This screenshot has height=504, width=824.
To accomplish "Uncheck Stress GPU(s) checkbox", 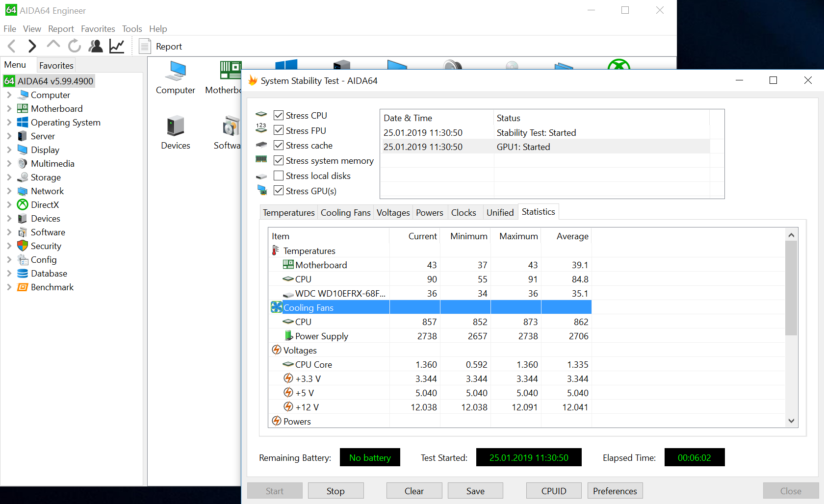I will 279,191.
